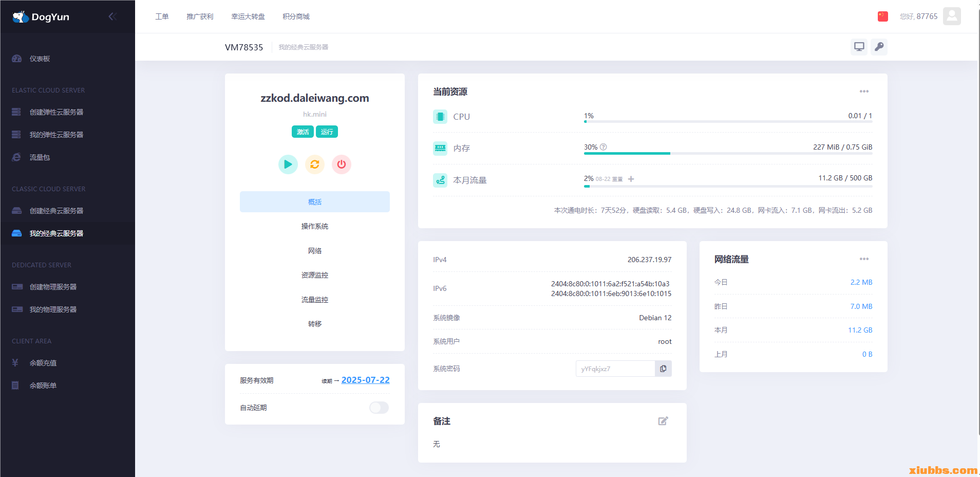
Task: Open 工单 in the top navigation
Action: [x=162, y=16]
